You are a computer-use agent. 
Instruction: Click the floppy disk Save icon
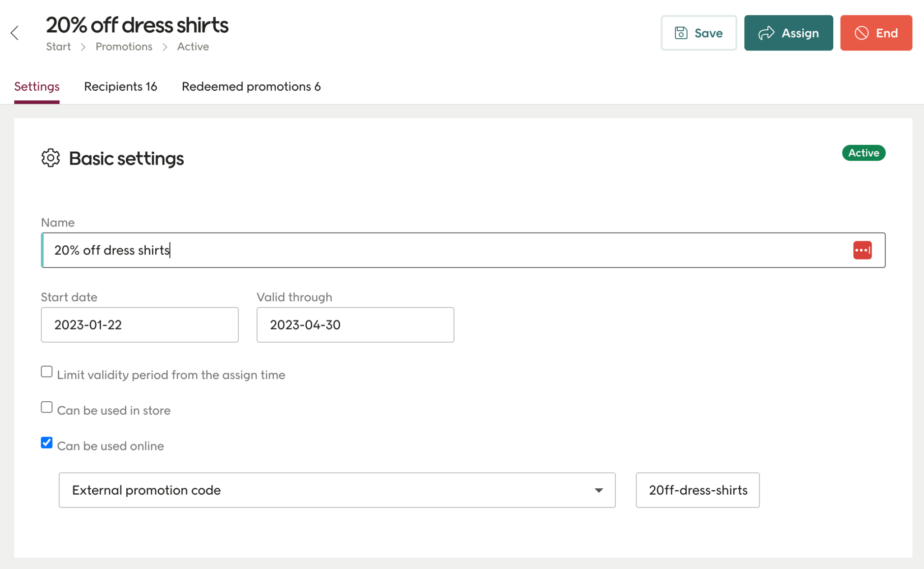pos(681,33)
